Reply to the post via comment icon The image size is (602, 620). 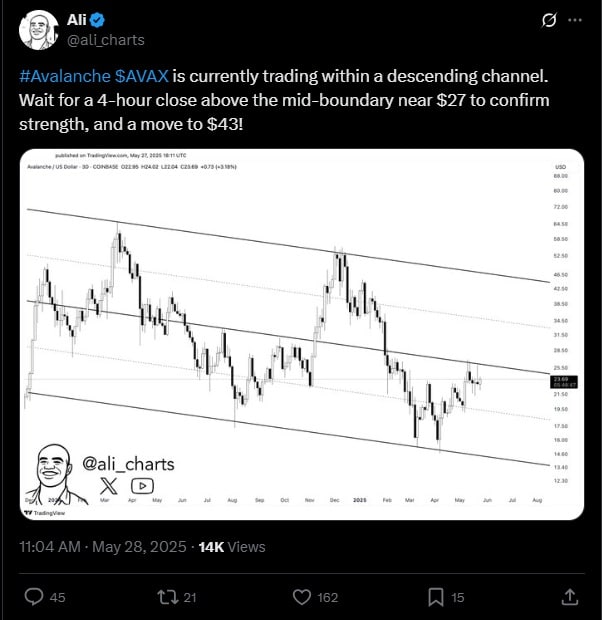pos(33,597)
